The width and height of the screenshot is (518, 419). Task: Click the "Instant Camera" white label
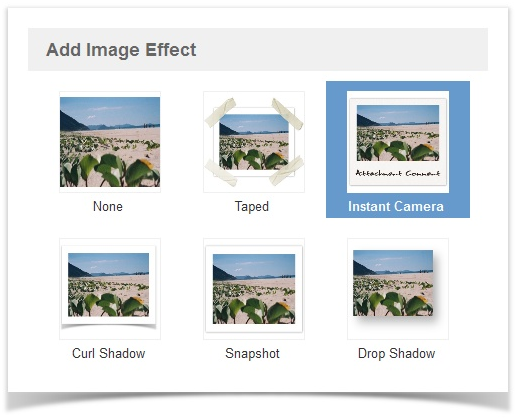(396, 206)
